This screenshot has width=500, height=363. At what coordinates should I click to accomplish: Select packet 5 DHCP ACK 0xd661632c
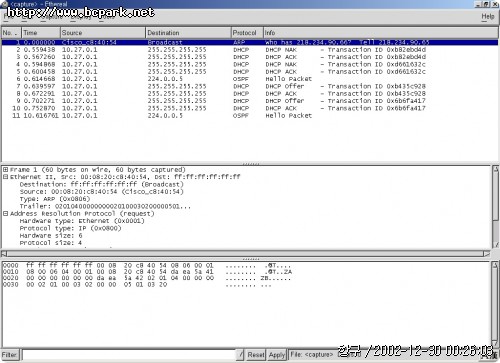click(x=250, y=72)
